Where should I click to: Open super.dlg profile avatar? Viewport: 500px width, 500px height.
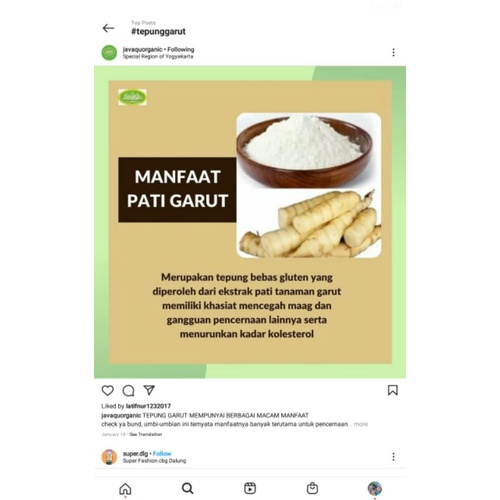point(109,457)
